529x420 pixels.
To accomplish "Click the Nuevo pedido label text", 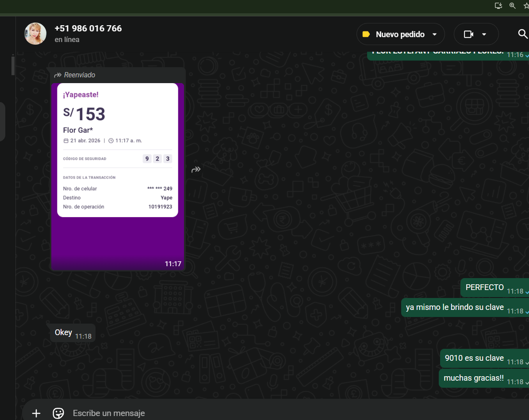I will pyautogui.click(x=400, y=34).
